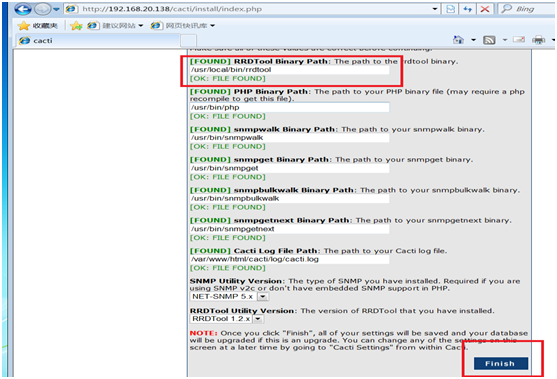
Task: Edit the snmpgetnext Binary Path field
Action: tap(290, 229)
